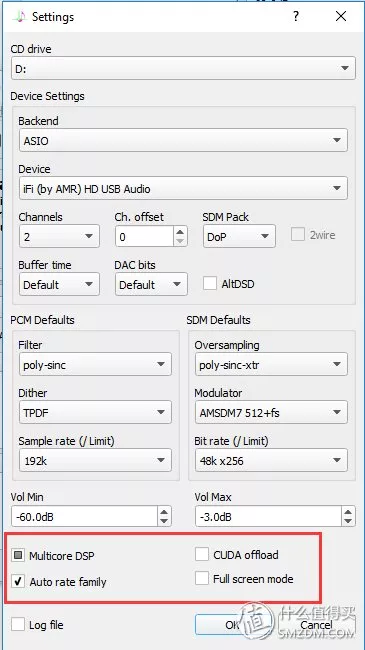Image resolution: width=365 pixels, height=650 pixels.
Task: Open the Backend ASIO dropdown
Action: (x=183, y=140)
